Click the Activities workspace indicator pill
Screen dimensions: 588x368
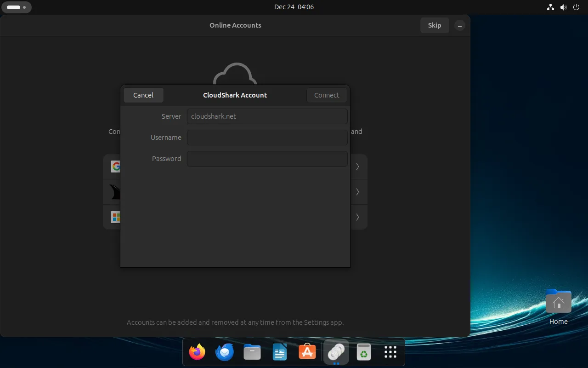(17, 7)
